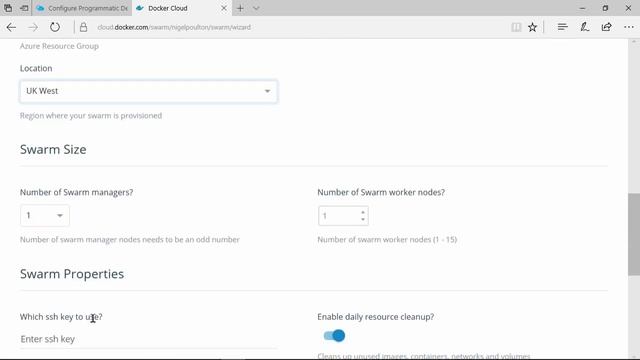
Task: Open the web notes pen tool
Action: click(x=584, y=27)
